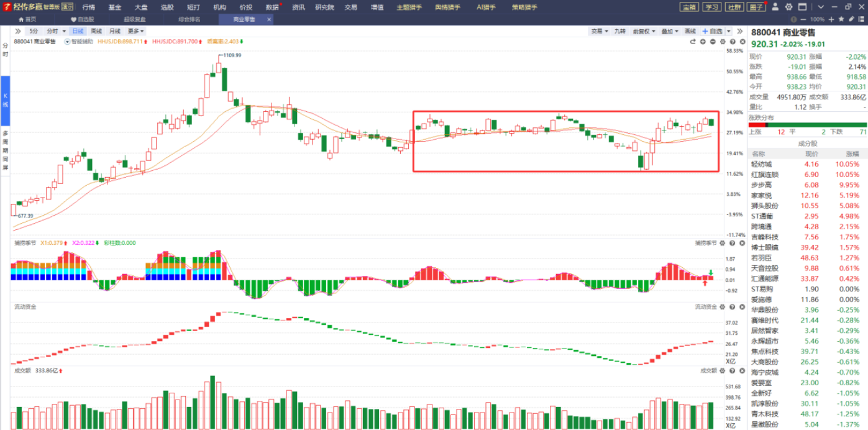The image size is (868, 430).
Task: Open the 基金 menu
Action: click(x=115, y=7)
